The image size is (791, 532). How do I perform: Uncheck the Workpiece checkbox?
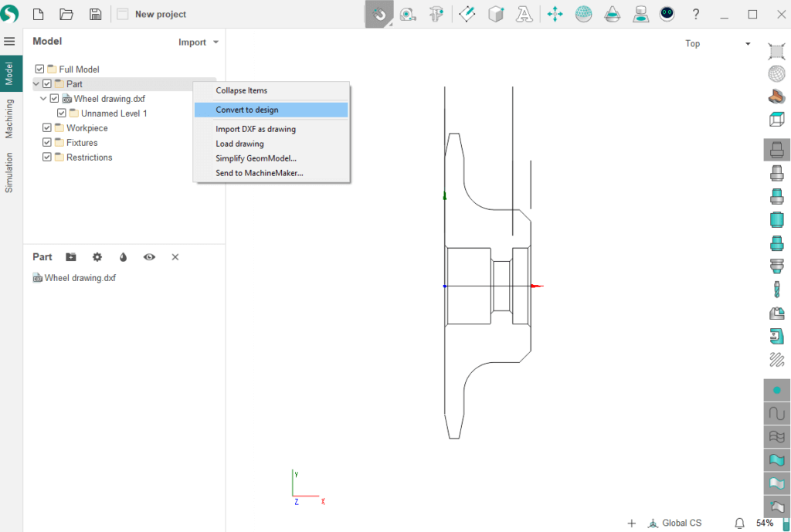tap(47, 128)
